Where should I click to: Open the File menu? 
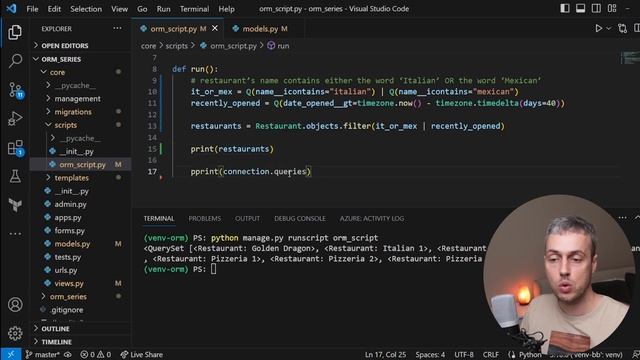(x=32, y=9)
